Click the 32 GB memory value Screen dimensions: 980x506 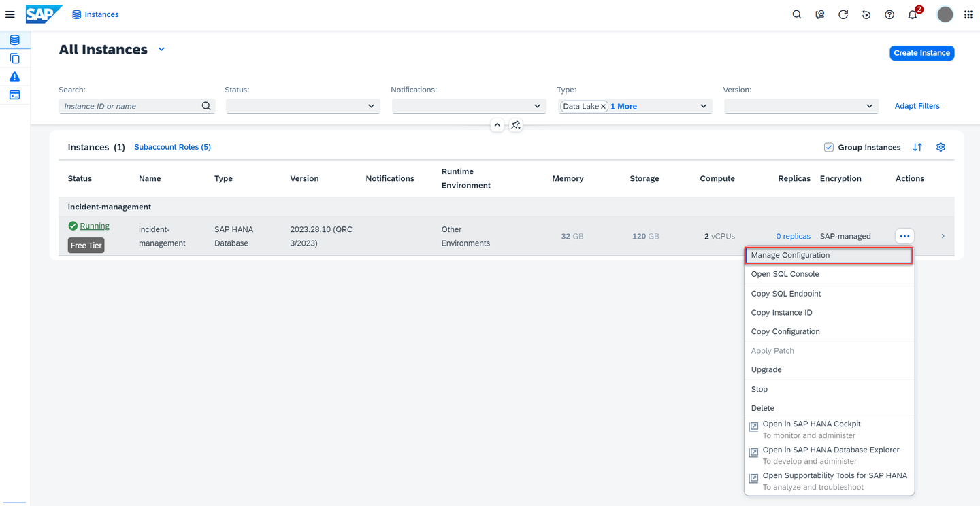(572, 236)
